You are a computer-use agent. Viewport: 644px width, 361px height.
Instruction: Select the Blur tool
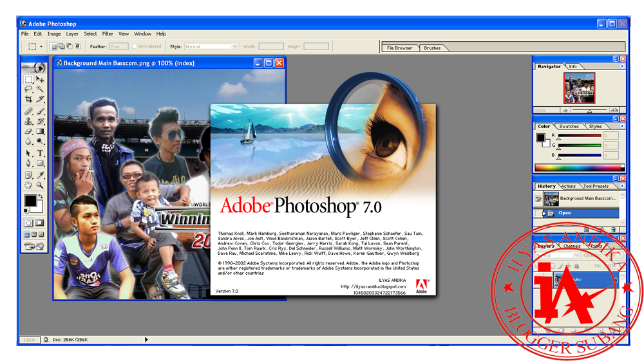(x=29, y=141)
